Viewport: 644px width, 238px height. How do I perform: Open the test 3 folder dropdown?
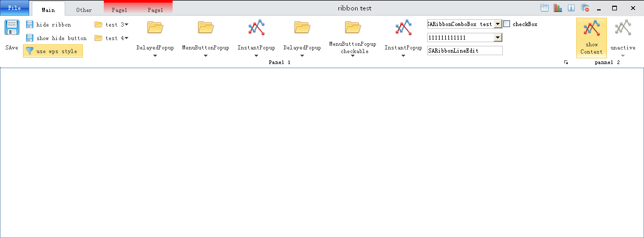111,24
